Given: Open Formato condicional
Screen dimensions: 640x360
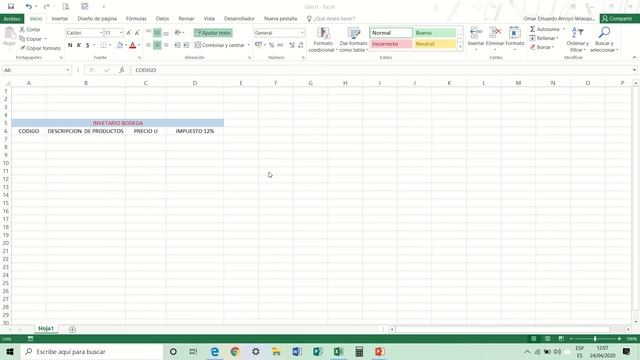Looking at the screenshot, I should pos(322,40).
